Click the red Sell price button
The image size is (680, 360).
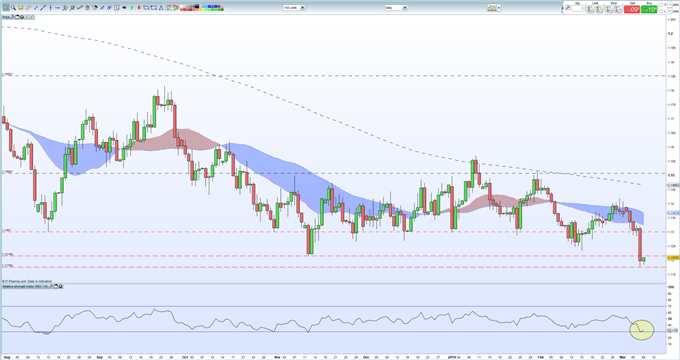pos(632,9)
